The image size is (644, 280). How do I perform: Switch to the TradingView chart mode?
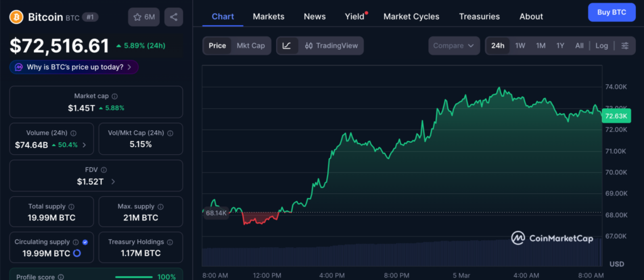[331, 46]
